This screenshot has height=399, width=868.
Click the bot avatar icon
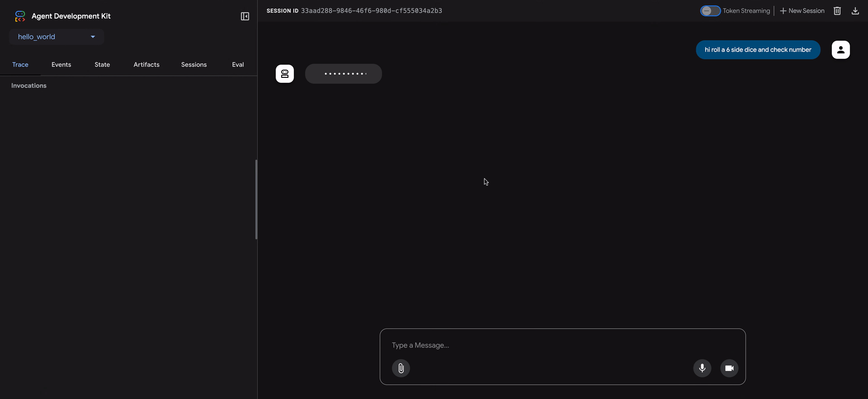point(285,74)
